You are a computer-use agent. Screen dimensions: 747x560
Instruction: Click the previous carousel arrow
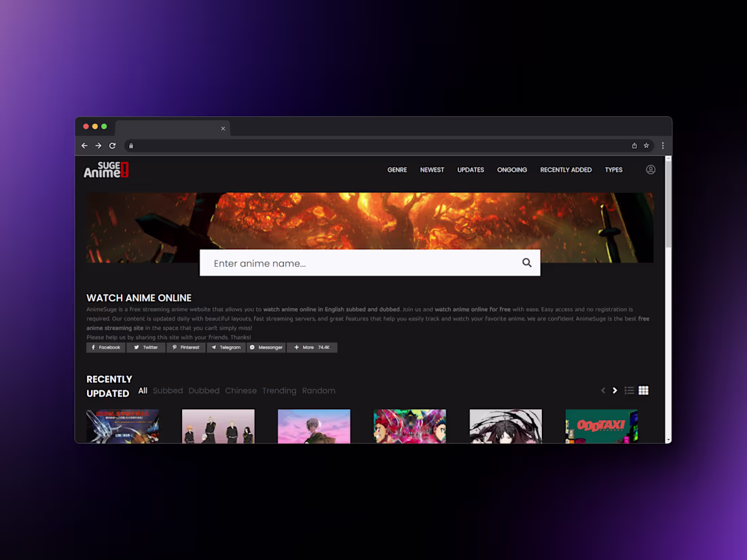pos(603,390)
